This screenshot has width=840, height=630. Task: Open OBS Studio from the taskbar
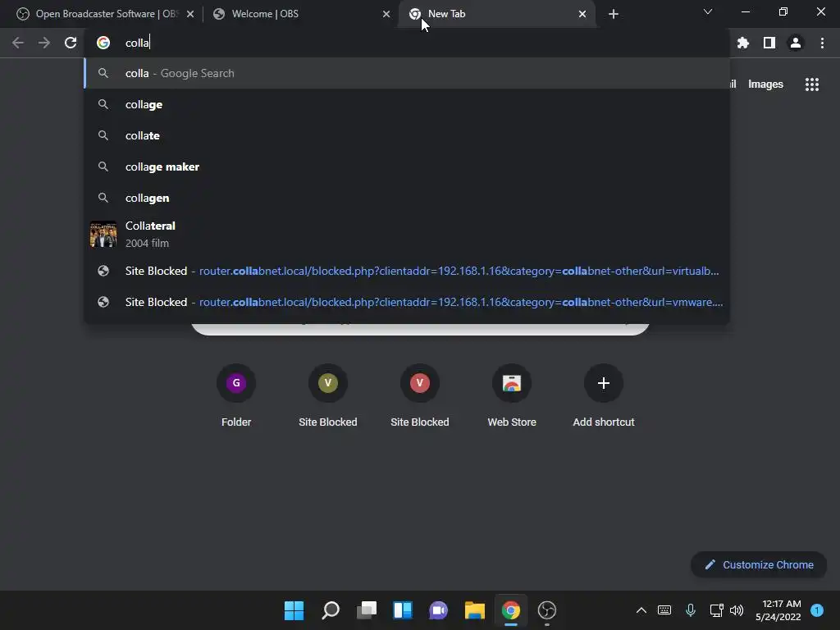(x=547, y=610)
